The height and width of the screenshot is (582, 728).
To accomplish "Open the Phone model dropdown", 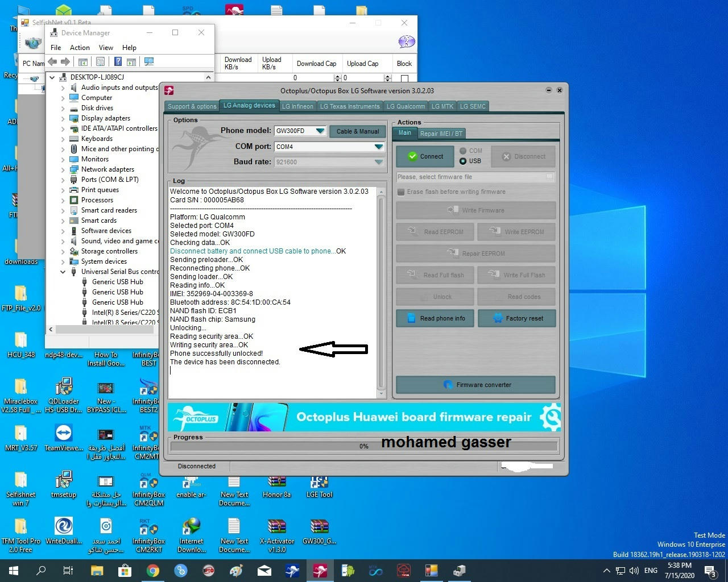I will tap(320, 131).
